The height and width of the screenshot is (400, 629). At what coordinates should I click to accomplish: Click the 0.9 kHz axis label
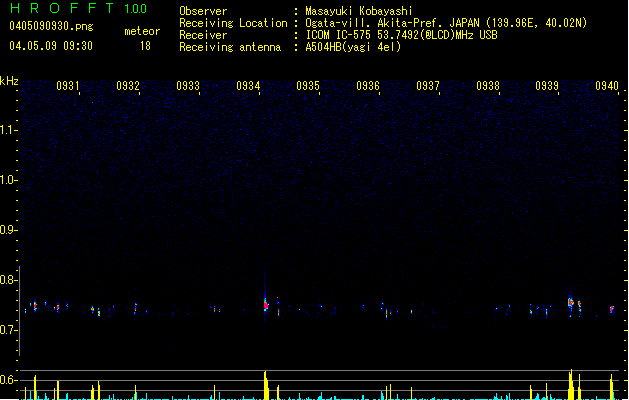coord(8,230)
